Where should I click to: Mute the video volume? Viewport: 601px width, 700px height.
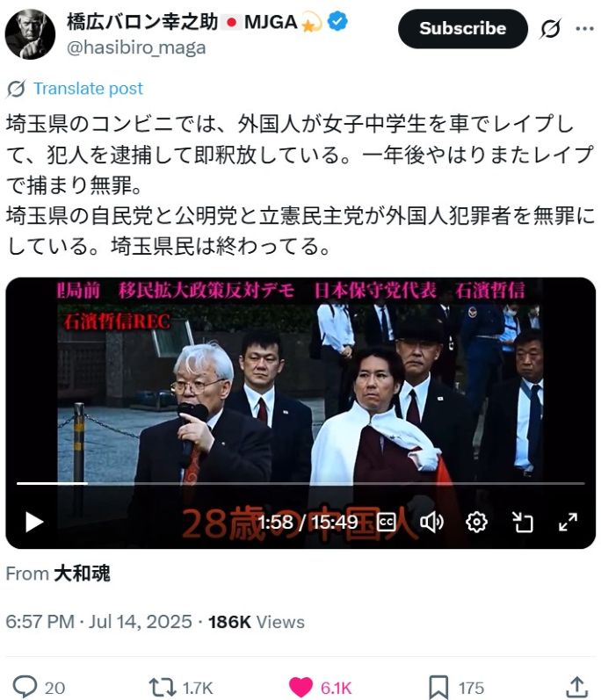[x=431, y=522]
